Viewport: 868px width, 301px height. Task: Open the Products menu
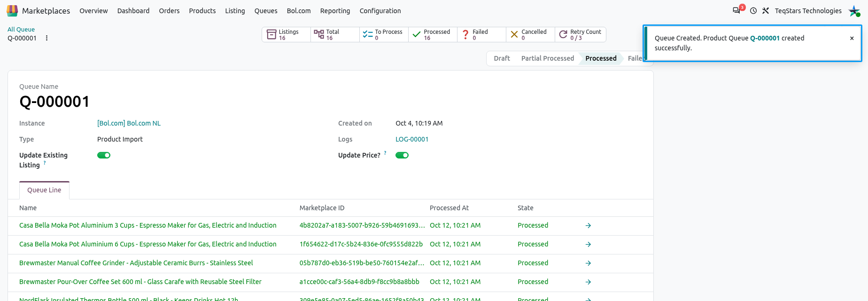click(202, 11)
